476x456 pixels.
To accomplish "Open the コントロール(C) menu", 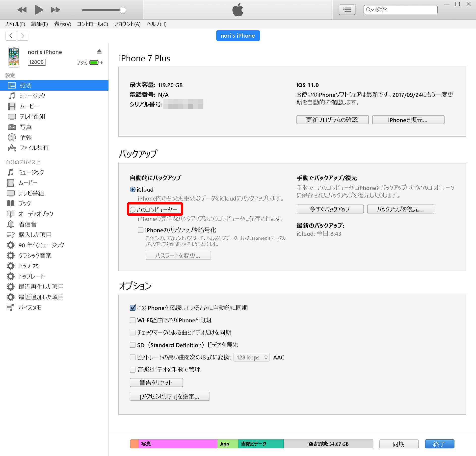I will tap(93, 24).
